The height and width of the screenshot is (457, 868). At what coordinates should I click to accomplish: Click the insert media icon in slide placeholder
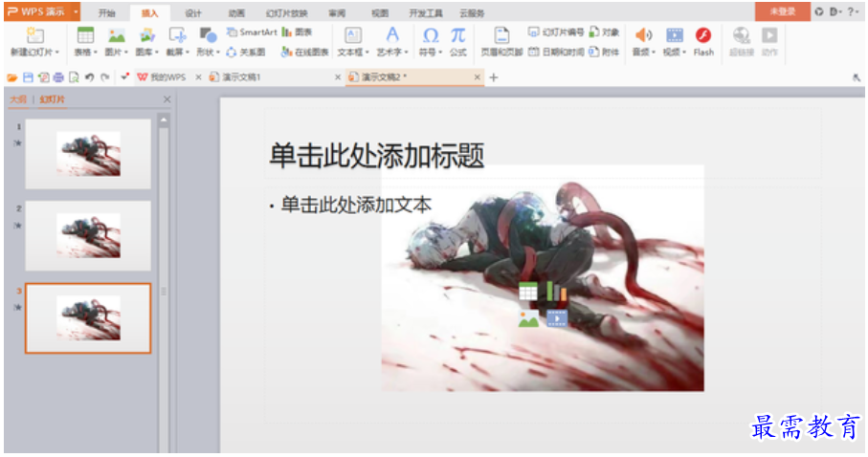pos(557,318)
